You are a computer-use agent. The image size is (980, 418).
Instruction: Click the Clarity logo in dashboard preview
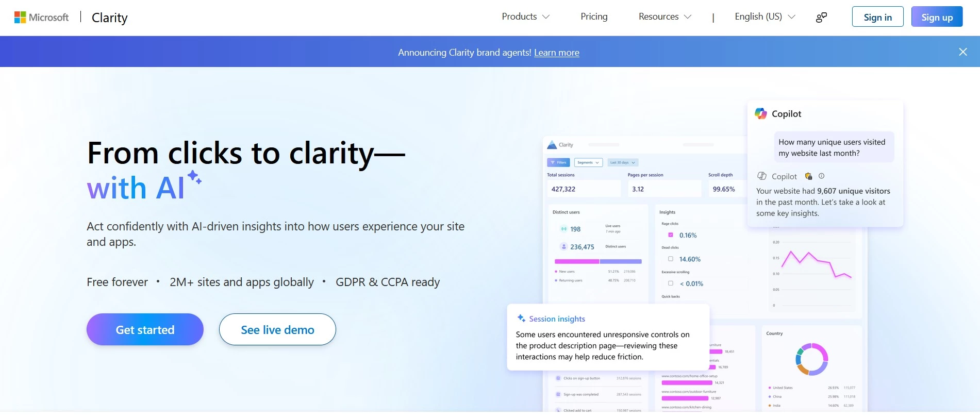pyautogui.click(x=560, y=145)
